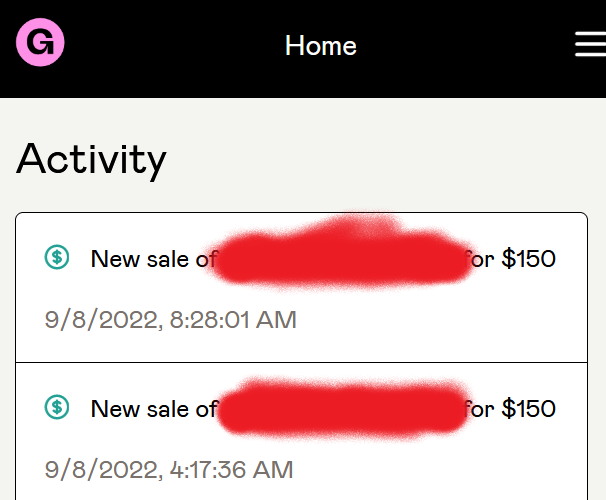606x500 pixels.
Task: Open the hamburger menu
Action: click(590, 44)
